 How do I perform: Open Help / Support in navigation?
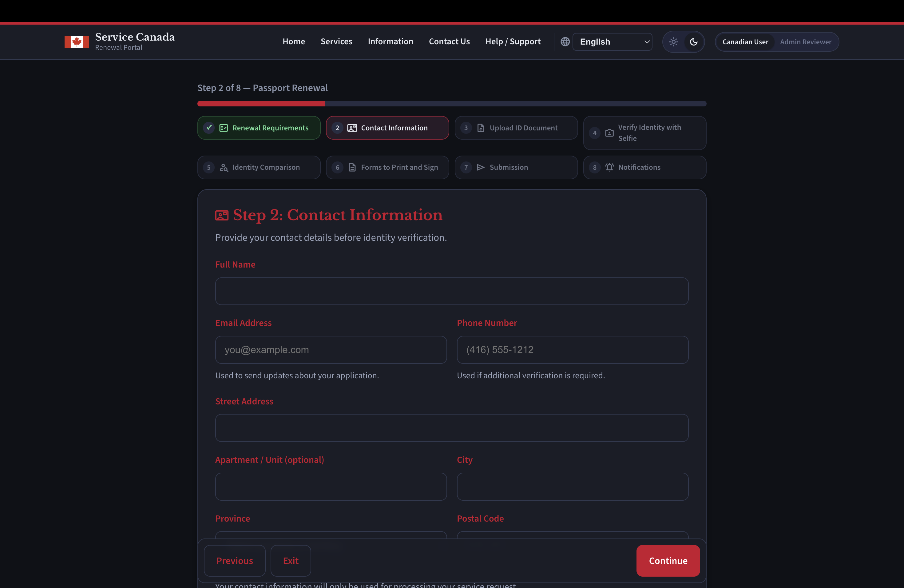point(513,42)
